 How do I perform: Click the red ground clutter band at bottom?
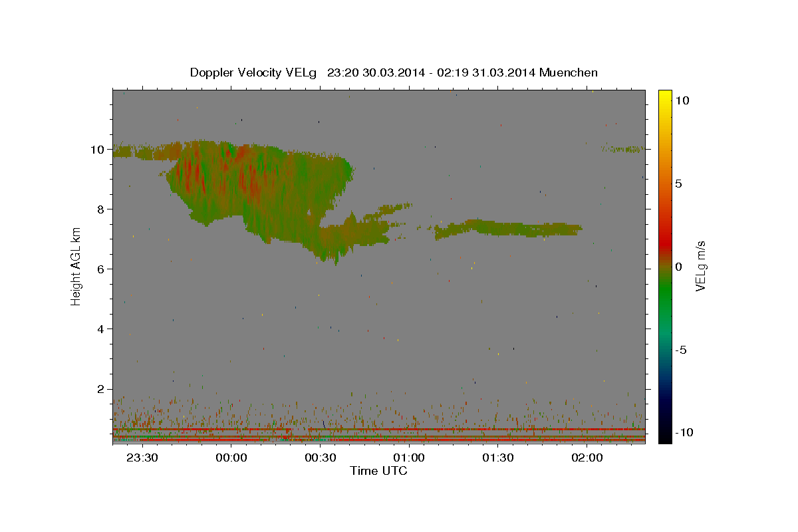[x=379, y=440]
